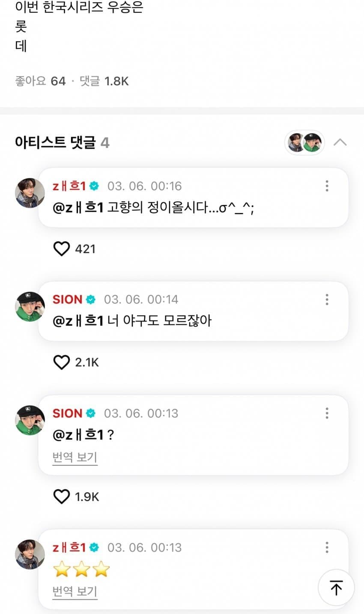Tap the artist avatars group in comments header

click(304, 143)
